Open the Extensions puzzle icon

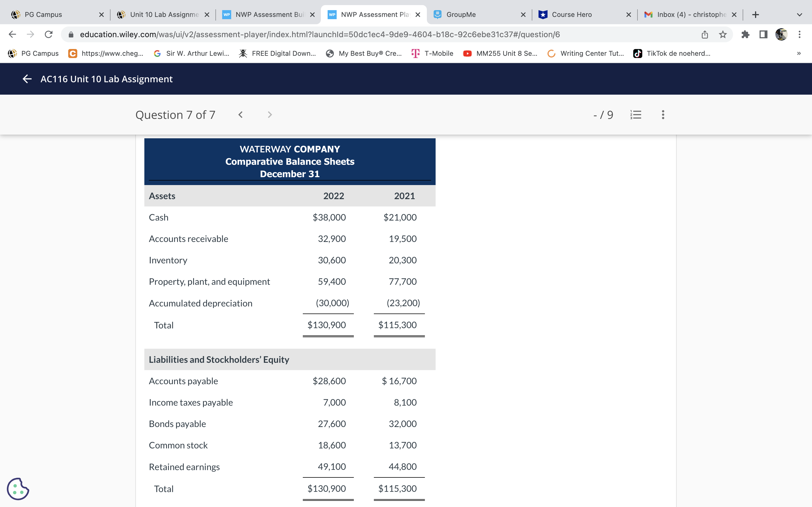pyautogui.click(x=745, y=35)
